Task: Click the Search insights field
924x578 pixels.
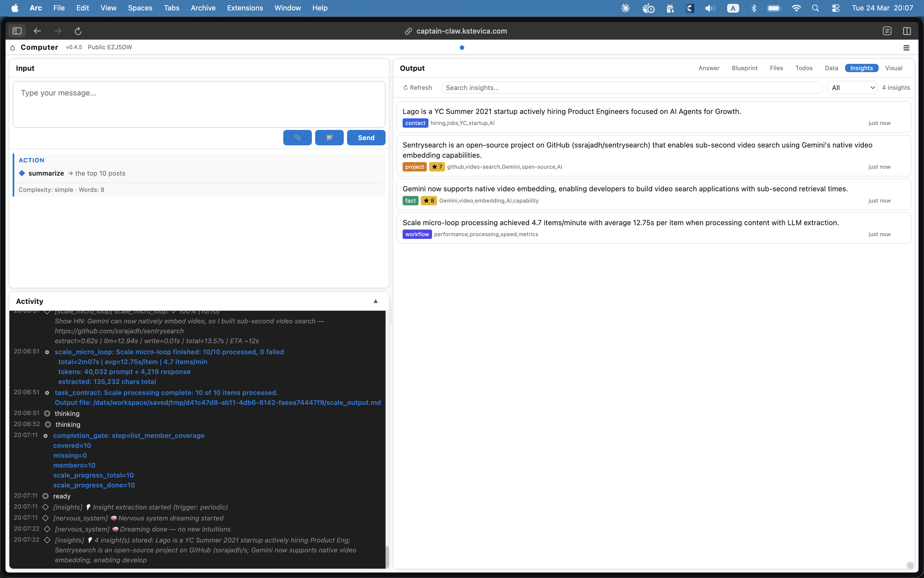Action: click(631, 88)
